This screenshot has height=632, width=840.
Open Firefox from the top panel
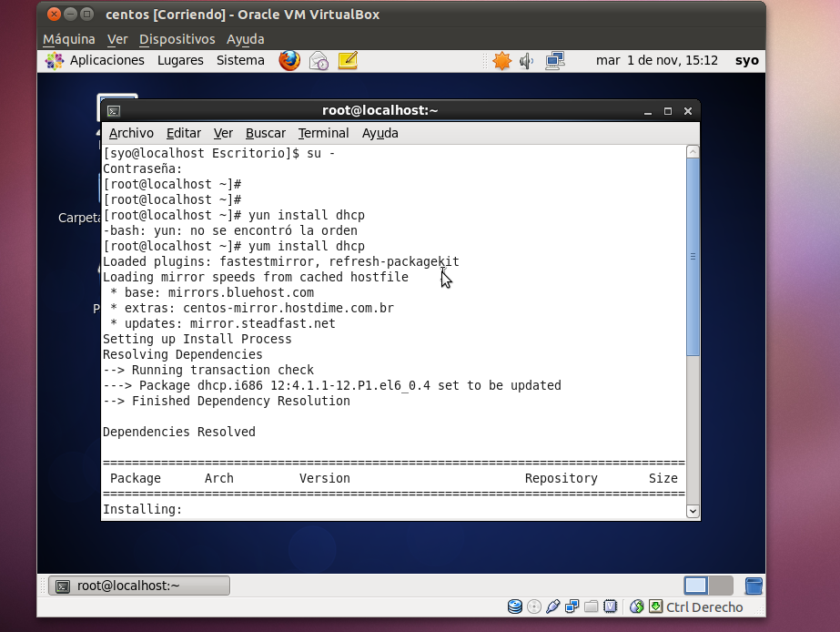[x=288, y=61]
